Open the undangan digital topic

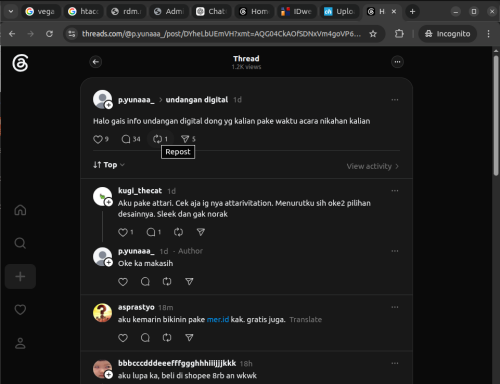(x=197, y=100)
